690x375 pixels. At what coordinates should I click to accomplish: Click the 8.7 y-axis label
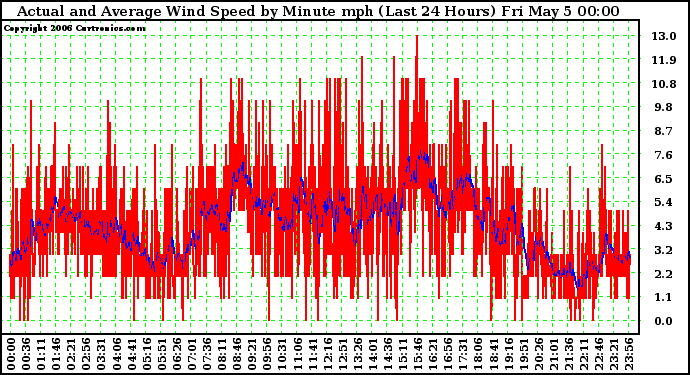point(664,131)
